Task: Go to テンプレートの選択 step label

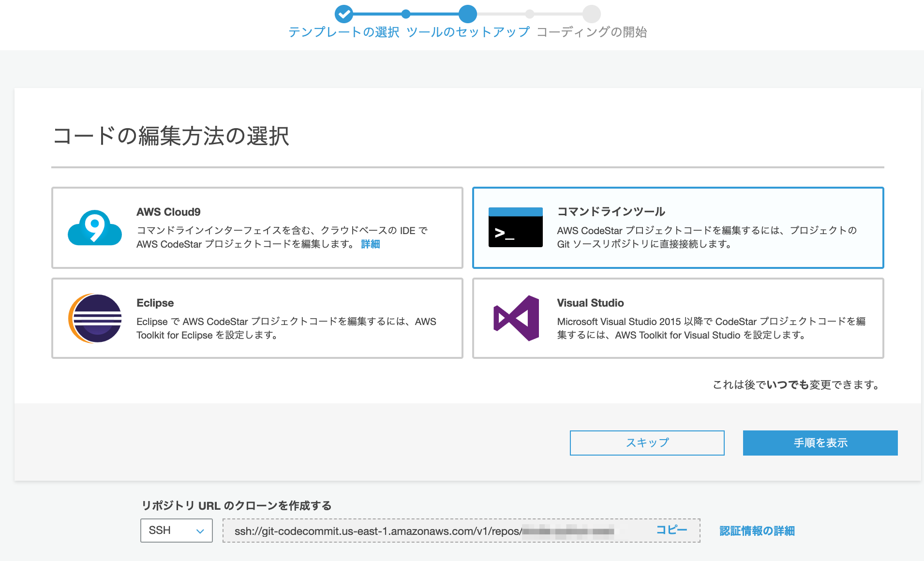Action: [344, 32]
